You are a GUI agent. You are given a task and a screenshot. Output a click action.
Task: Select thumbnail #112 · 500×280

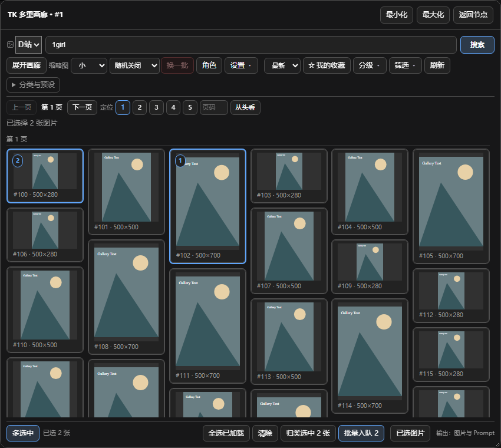tap(451, 295)
